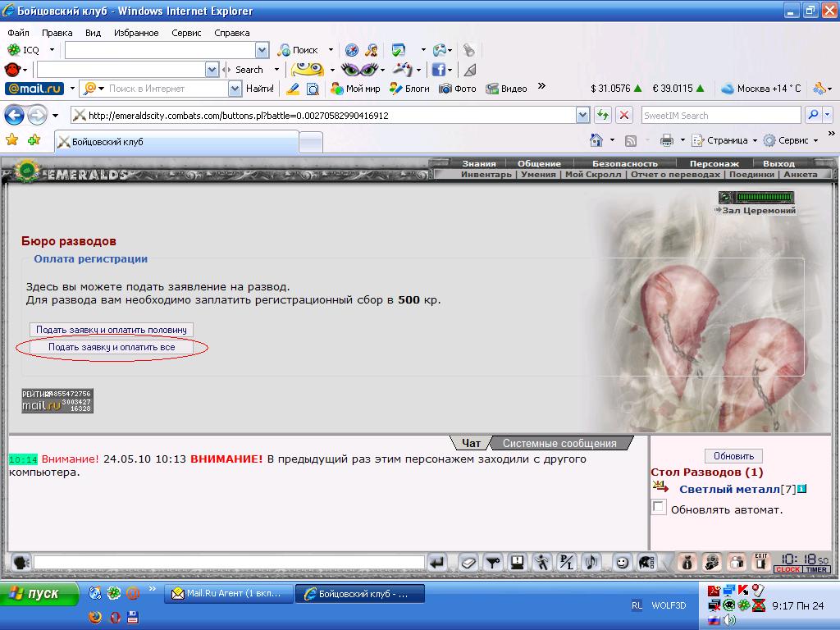
Task: Open the smiley face picker icon
Action: point(622,563)
